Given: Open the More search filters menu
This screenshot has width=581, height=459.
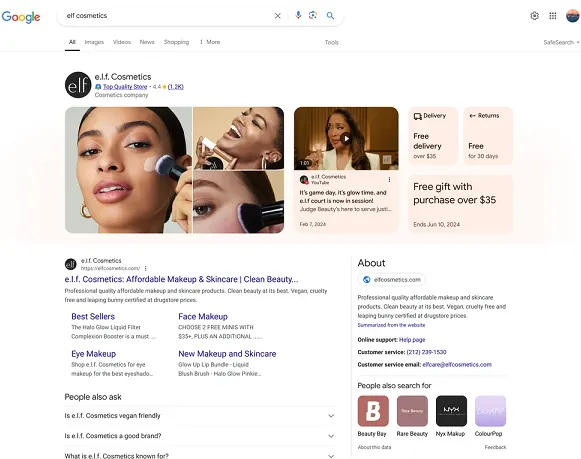Looking at the screenshot, I should click(210, 42).
